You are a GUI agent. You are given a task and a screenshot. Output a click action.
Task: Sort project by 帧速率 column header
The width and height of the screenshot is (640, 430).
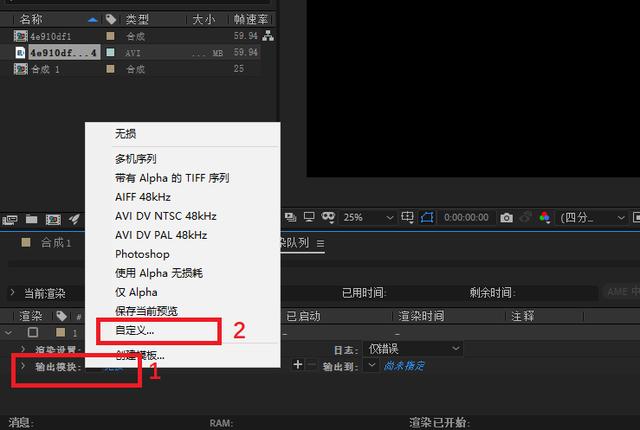(x=251, y=19)
